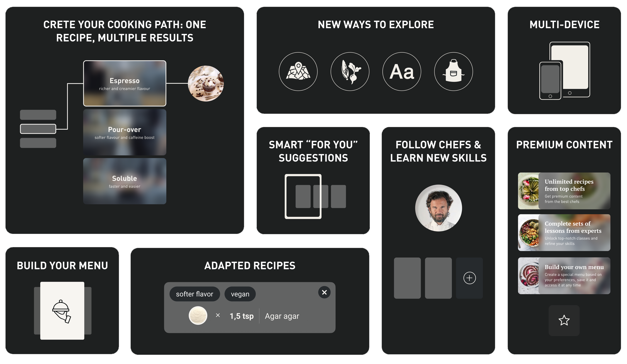Toggle the softer flavor tag
The height and width of the screenshot is (364, 627).
pyautogui.click(x=194, y=294)
